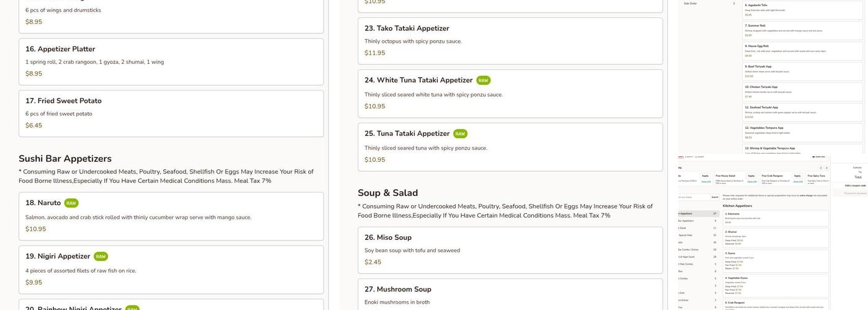
Task: Click the RAW badge next to Naruto
Action: point(71,203)
